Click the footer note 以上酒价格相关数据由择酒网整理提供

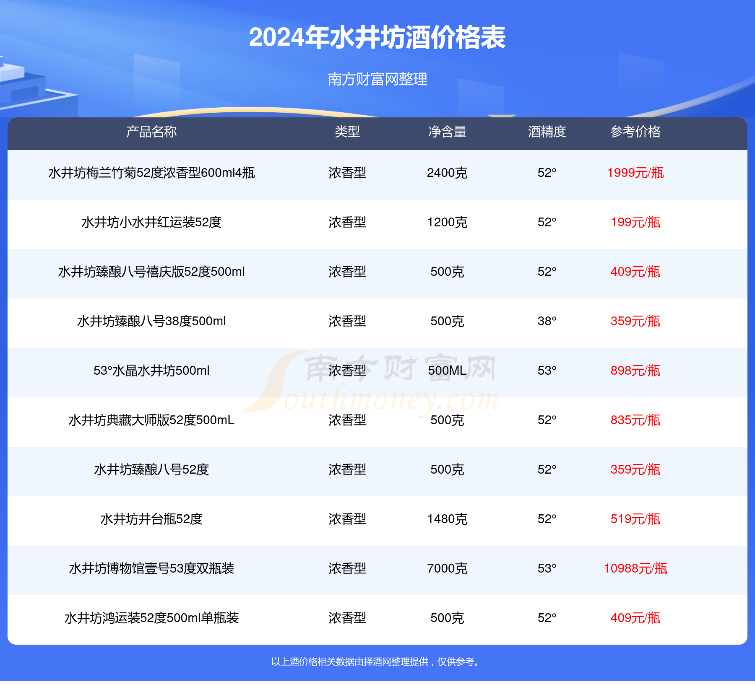(350, 662)
